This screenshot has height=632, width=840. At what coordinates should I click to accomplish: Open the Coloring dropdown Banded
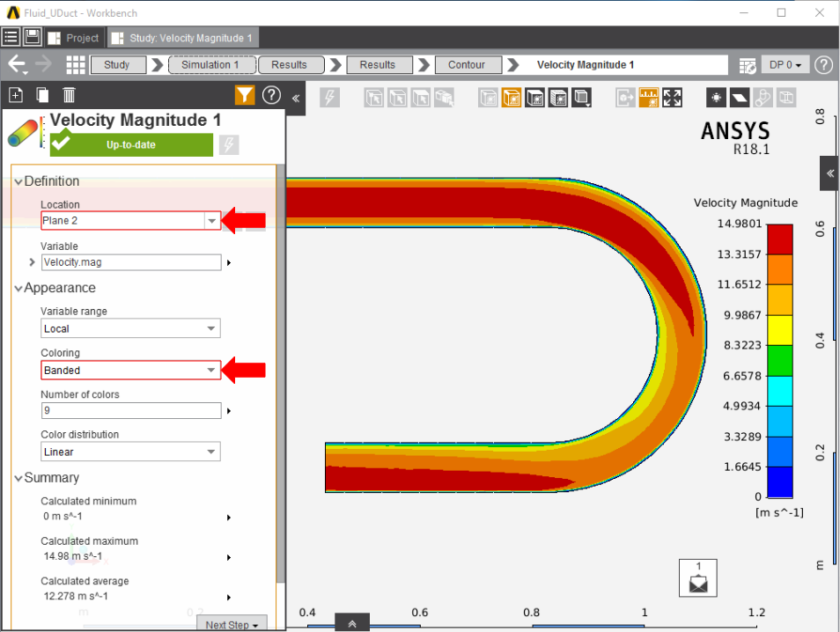(130, 370)
